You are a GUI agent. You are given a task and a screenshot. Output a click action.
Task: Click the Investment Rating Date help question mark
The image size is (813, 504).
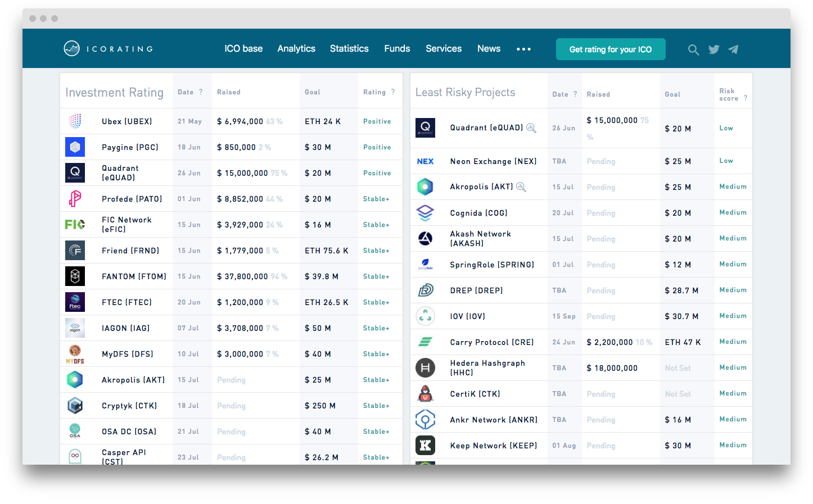pos(201,92)
